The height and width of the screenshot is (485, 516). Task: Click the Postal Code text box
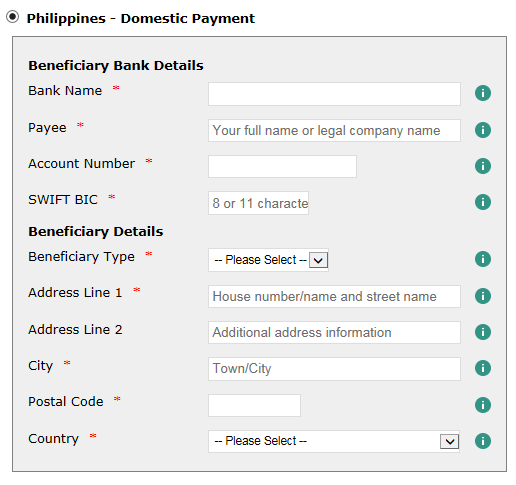click(254, 405)
